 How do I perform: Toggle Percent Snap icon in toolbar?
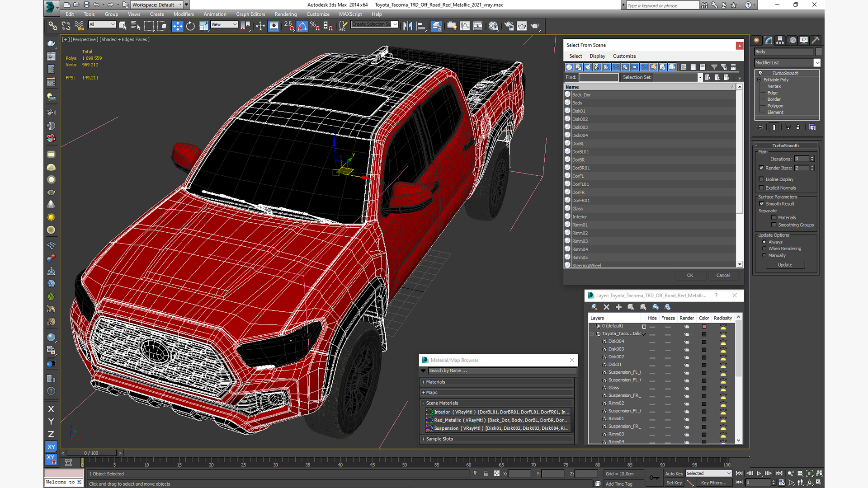[x=315, y=26]
